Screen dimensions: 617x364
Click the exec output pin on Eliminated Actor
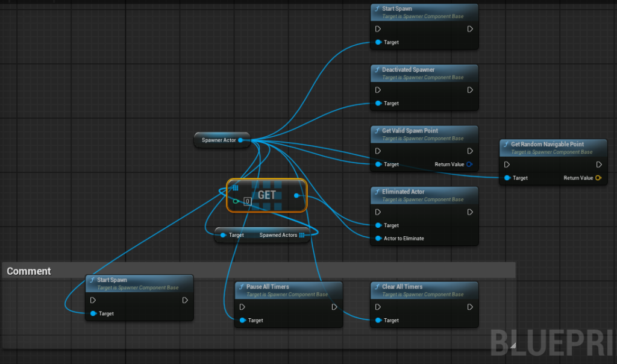coord(469,212)
